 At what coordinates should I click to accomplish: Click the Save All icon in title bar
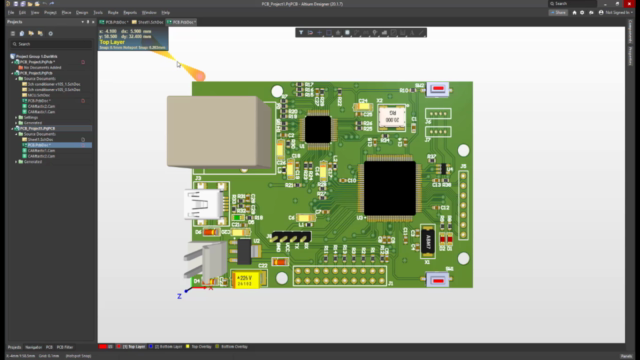click(x=23, y=4)
